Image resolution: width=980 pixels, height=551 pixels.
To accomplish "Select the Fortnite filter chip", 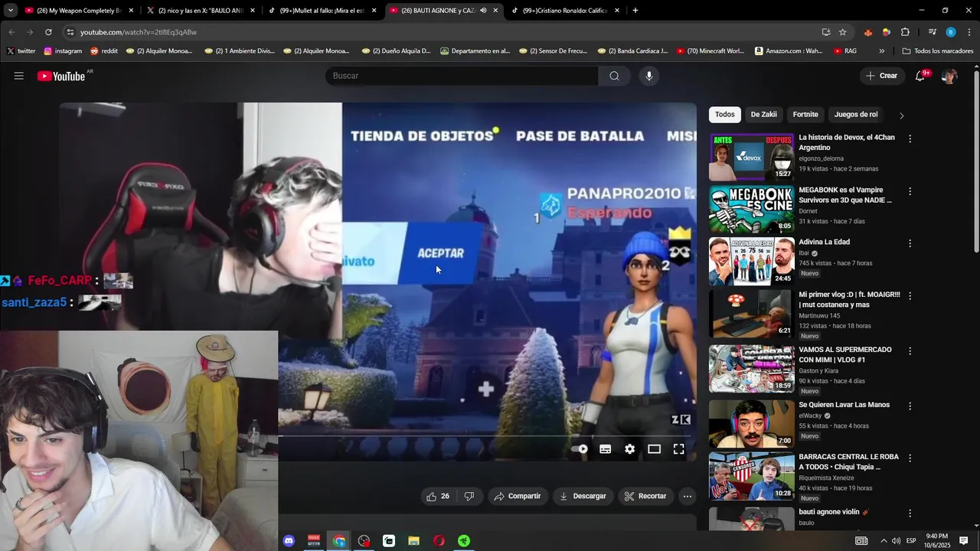I will [805, 115].
